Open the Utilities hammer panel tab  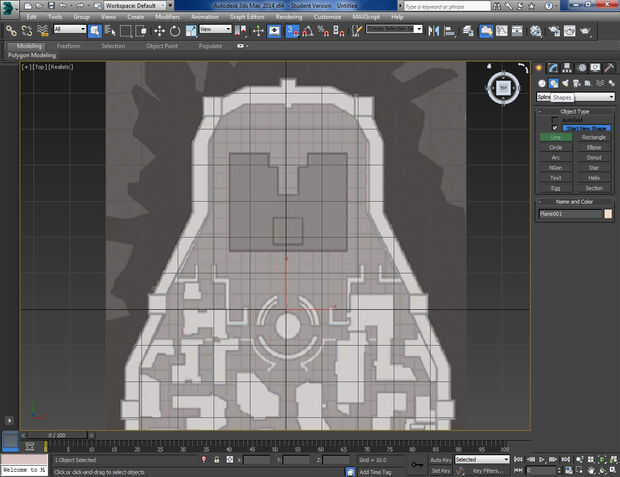(609, 67)
